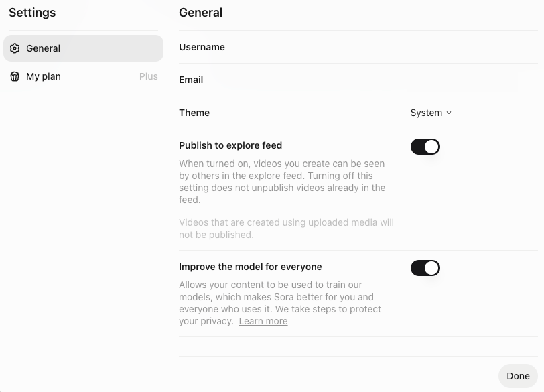544x392 pixels.
Task: Toggle off Publish to explore feed
Action: coord(425,147)
